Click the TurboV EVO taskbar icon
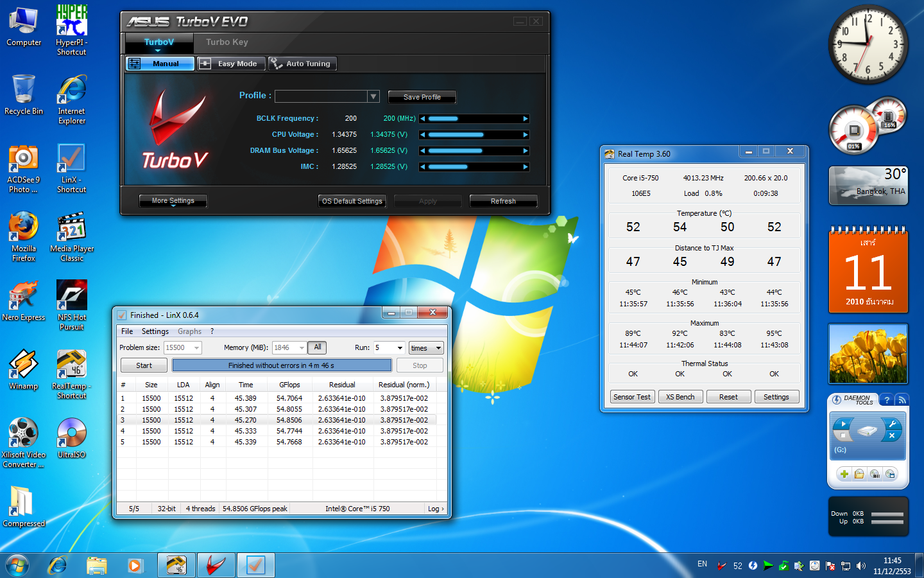This screenshot has width=924, height=578. [x=216, y=565]
